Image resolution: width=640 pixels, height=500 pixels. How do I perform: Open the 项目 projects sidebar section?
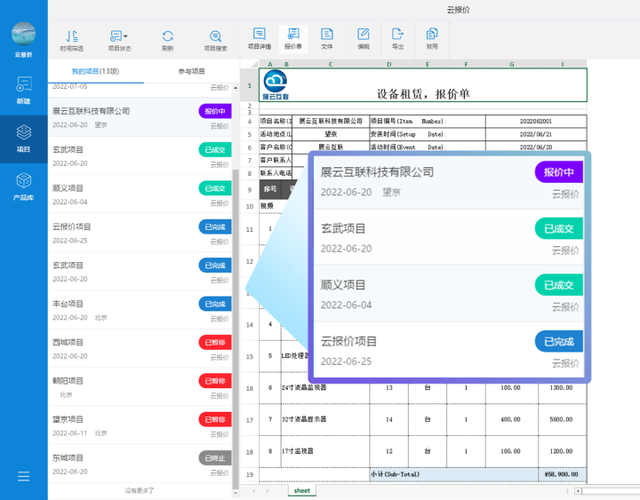coord(24,139)
